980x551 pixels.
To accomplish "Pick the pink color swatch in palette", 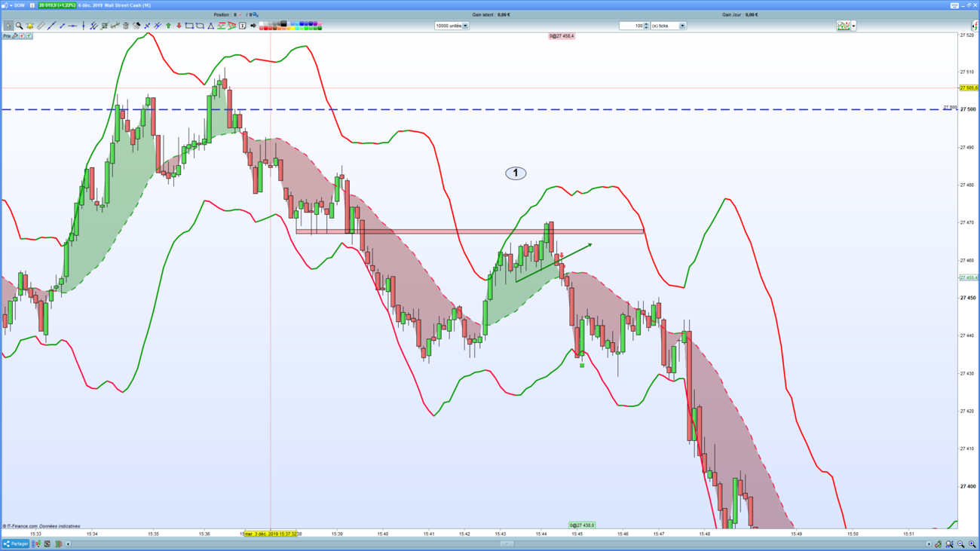I will (x=320, y=23).
